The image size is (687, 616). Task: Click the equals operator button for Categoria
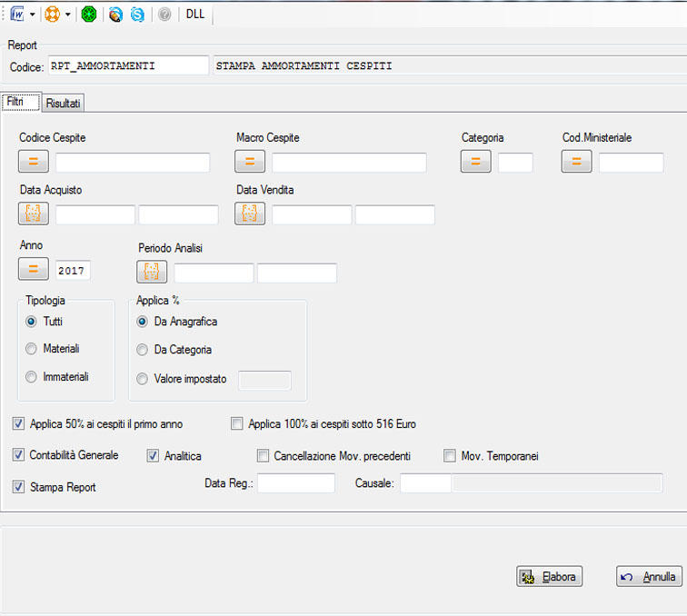(x=476, y=161)
